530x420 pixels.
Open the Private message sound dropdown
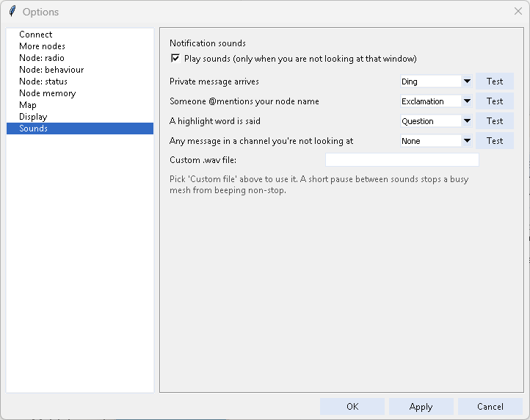coord(467,82)
